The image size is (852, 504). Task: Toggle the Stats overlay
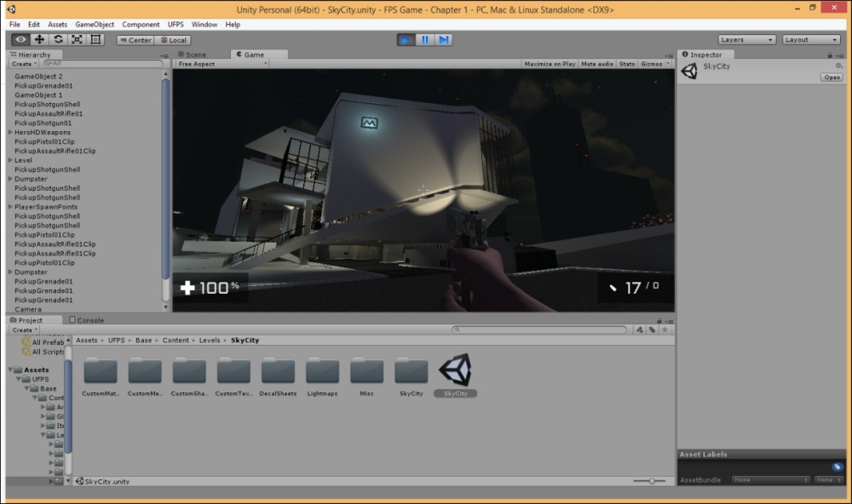click(x=627, y=64)
